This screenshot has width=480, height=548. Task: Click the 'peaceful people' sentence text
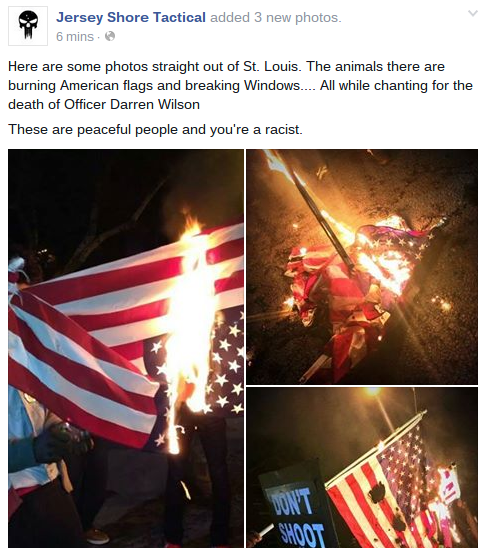tap(155, 129)
